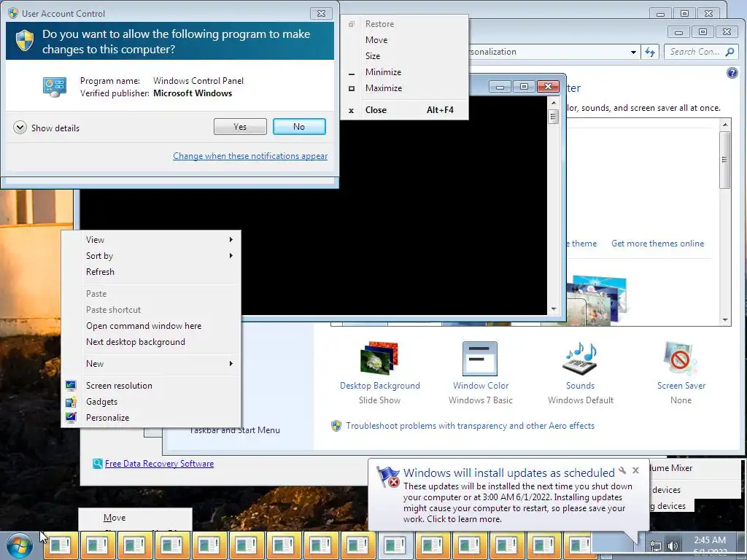Open the Window Color icon

pyautogui.click(x=480, y=359)
